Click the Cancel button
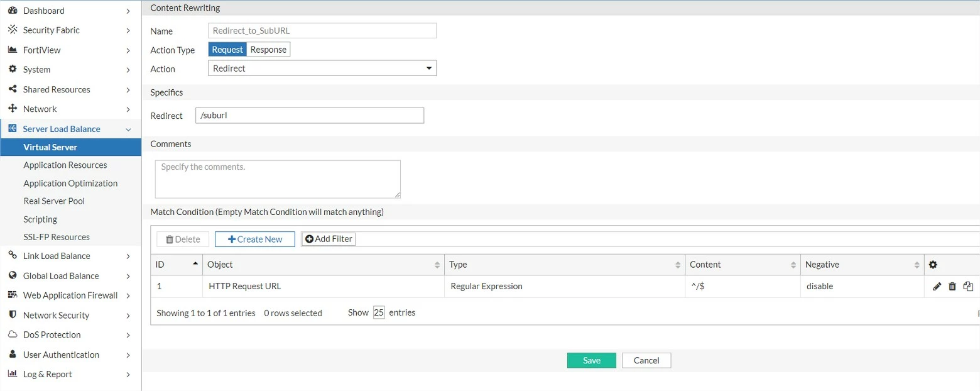 click(646, 360)
